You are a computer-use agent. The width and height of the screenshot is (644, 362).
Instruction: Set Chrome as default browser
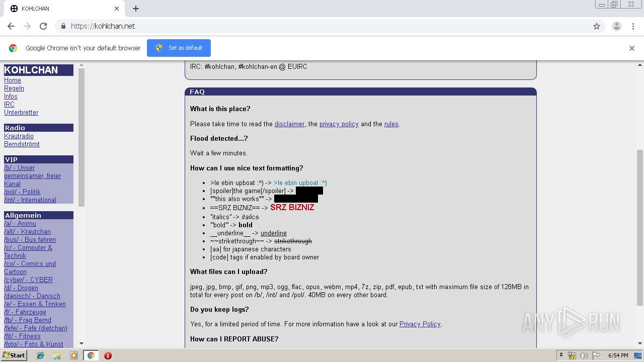pos(179,48)
